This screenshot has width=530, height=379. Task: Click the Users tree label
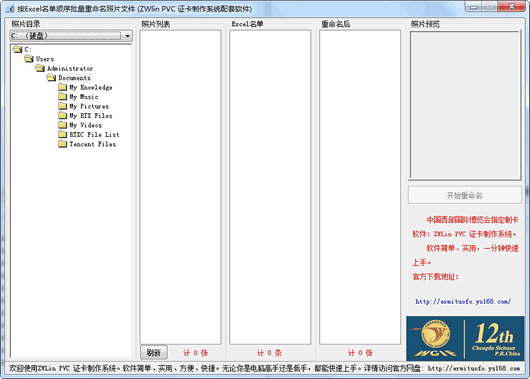tap(45, 59)
